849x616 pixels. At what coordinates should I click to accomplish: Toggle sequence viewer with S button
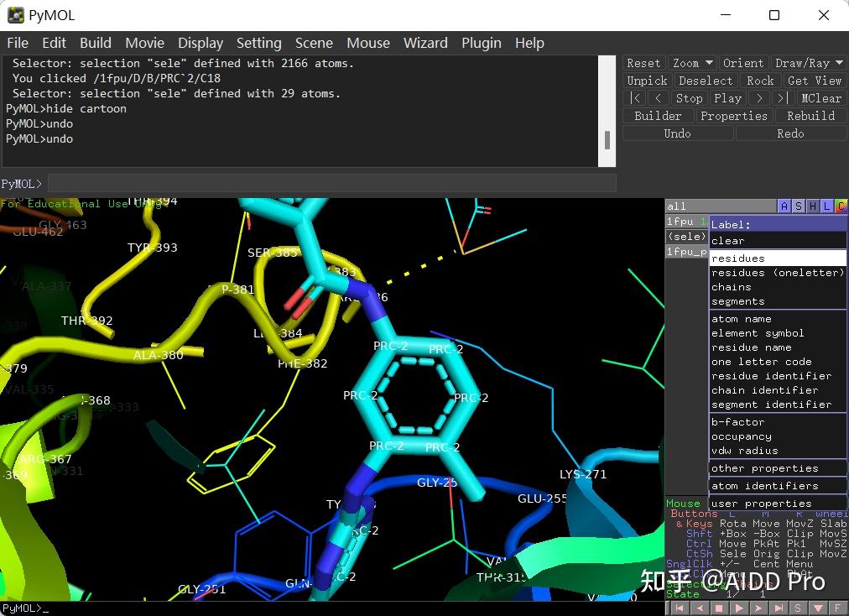pyautogui.click(x=798, y=608)
